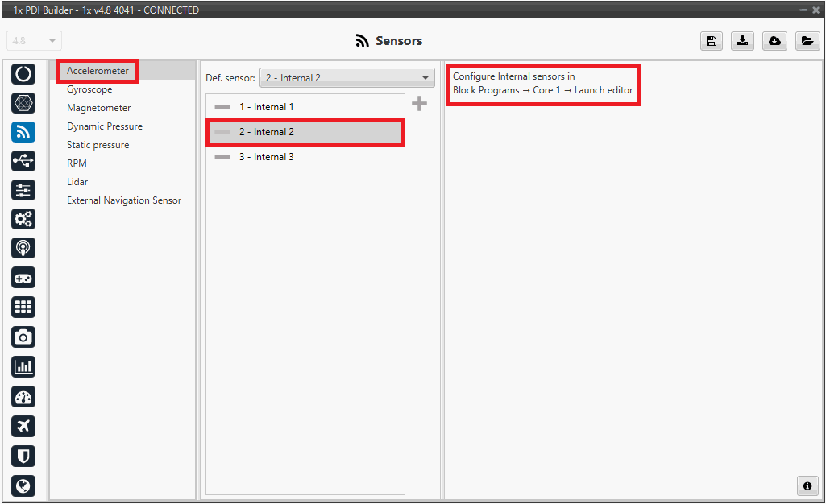Open the sliders control sidebar section
826x504 pixels.
[x=23, y=190]
